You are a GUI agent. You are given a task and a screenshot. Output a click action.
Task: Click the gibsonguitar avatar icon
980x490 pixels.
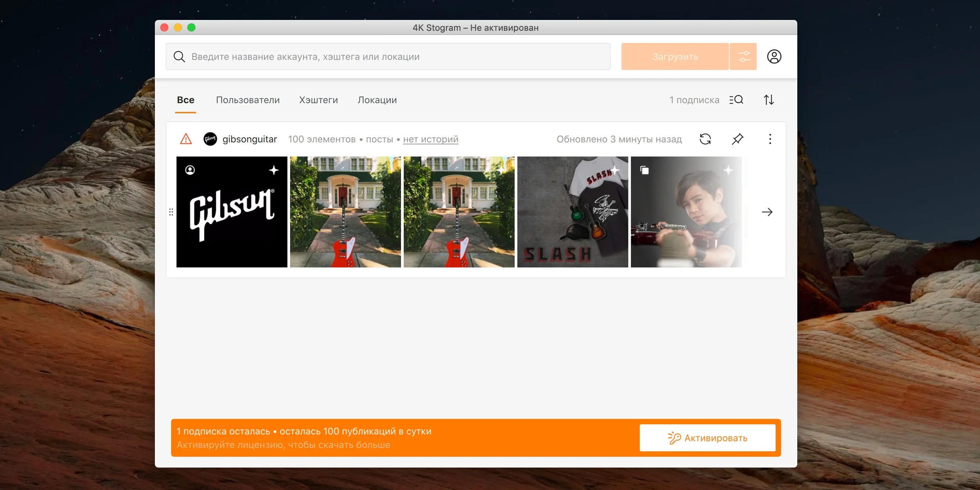[x=210, y=139]
